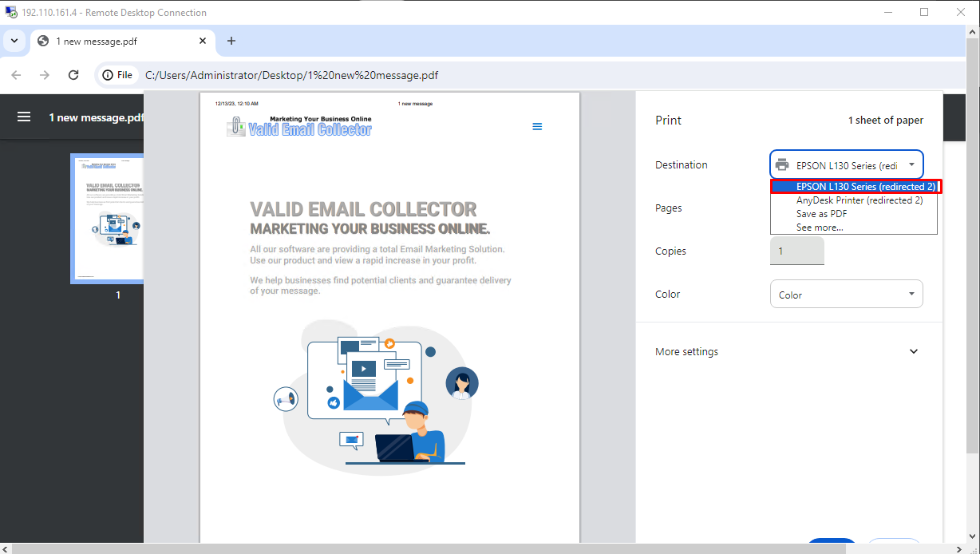
Task: Click the Remote Desktop Connection title icon
Action: tap(11, 13)
